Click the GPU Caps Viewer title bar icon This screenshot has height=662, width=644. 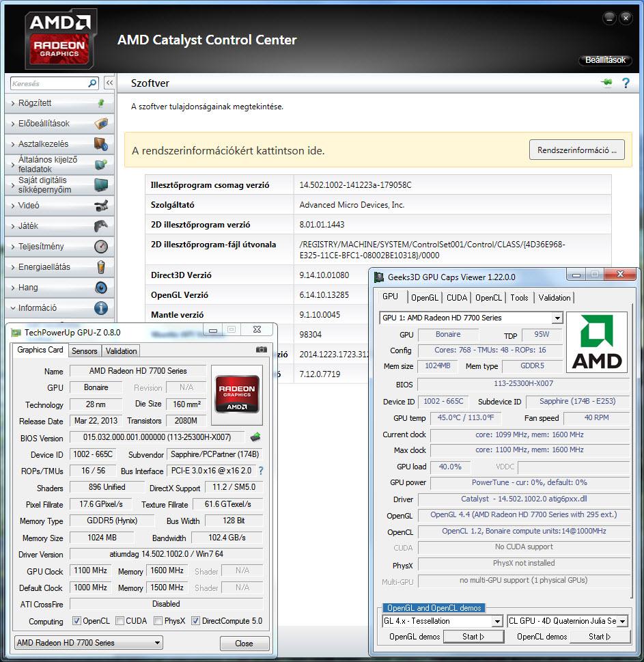(x=379, y=277)
